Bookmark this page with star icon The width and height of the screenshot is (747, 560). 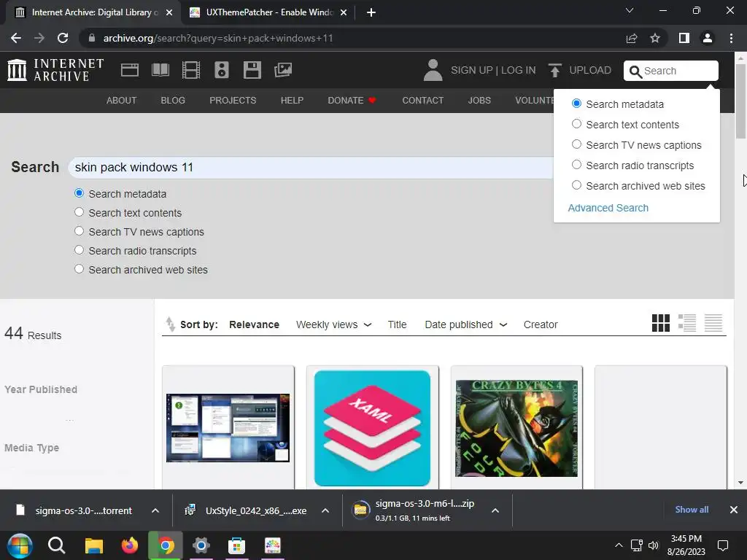(655, 38)
